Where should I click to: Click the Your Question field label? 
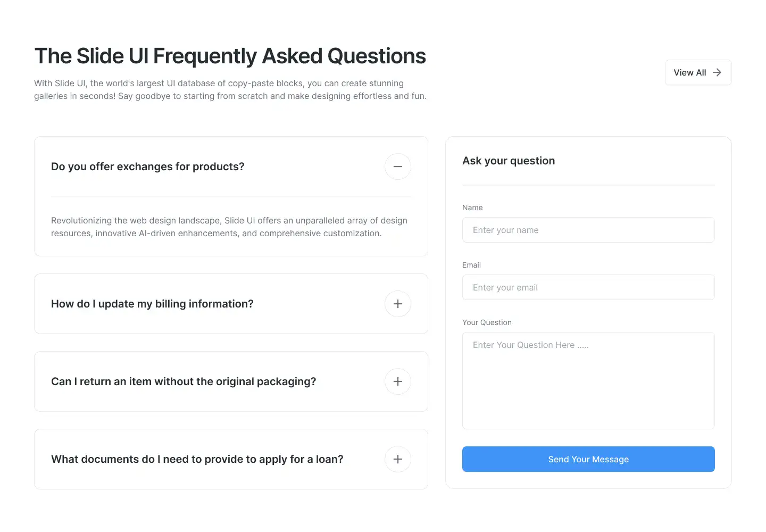487,322
